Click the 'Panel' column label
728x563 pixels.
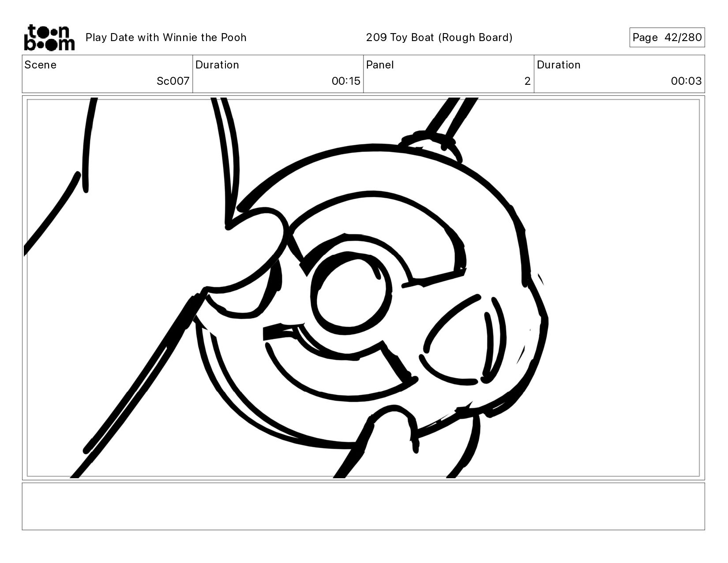coord(380,65)
